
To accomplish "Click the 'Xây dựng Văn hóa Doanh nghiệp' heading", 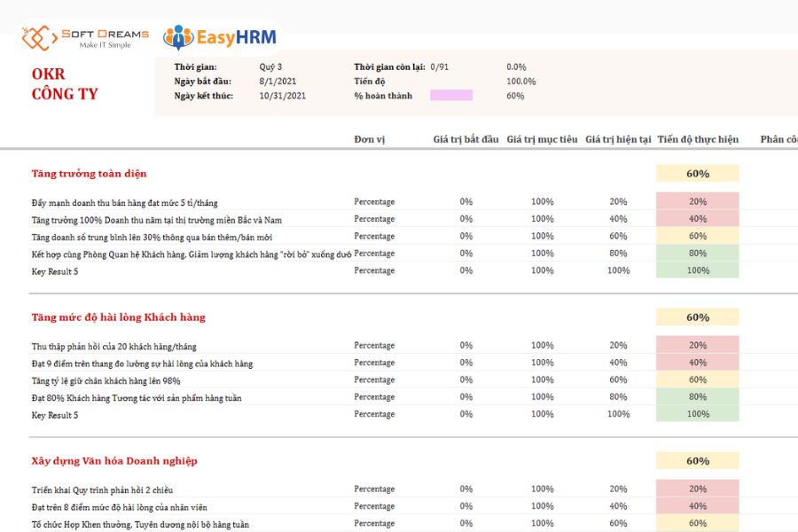I will 114,460.
